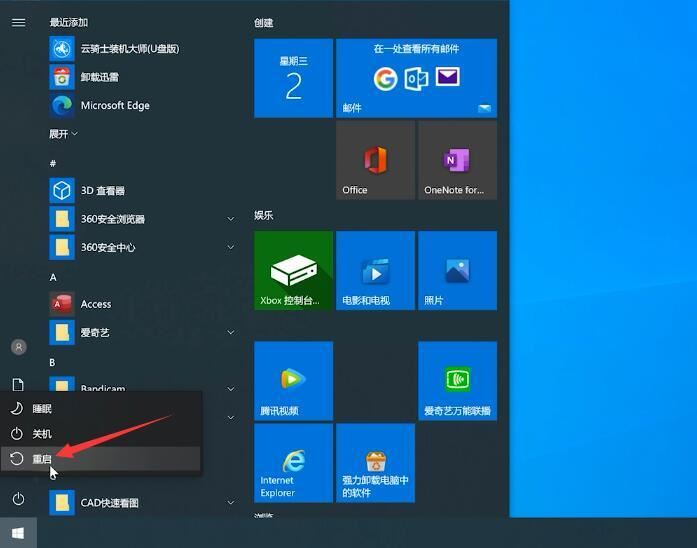Click the 展开 expand link
697x548 pixels.
[64, 133]
